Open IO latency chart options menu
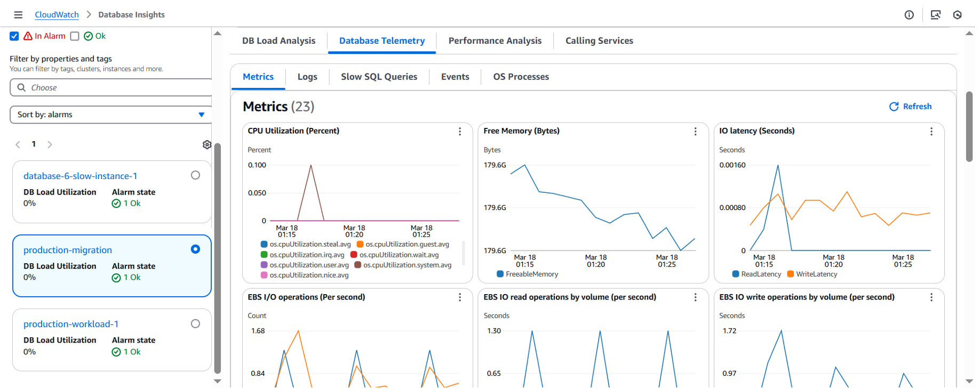The height and width of the screenshot is (389, 980). tap(931, 132)
